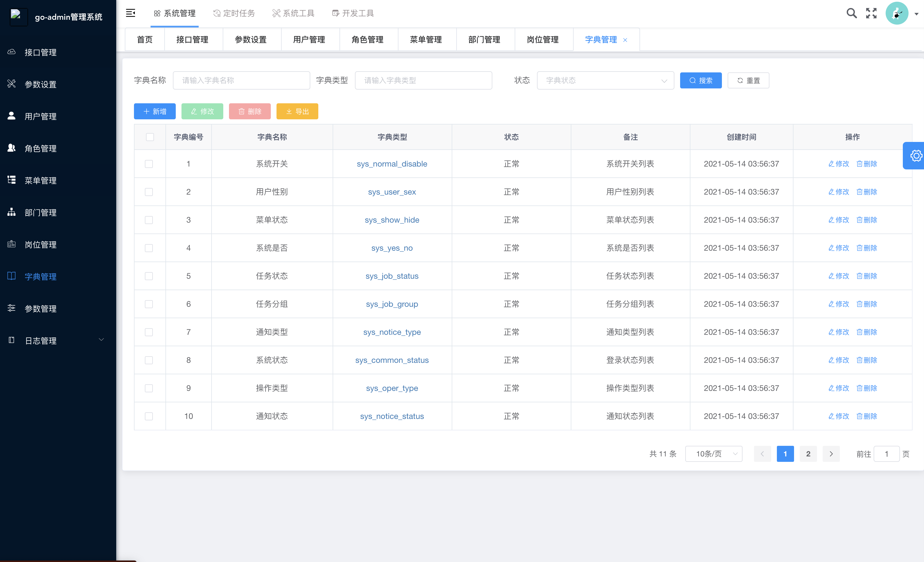Screen dimensions: 924x562
Task: Open the 字典状态 status dropdown
Action: [x=605, y=80]
